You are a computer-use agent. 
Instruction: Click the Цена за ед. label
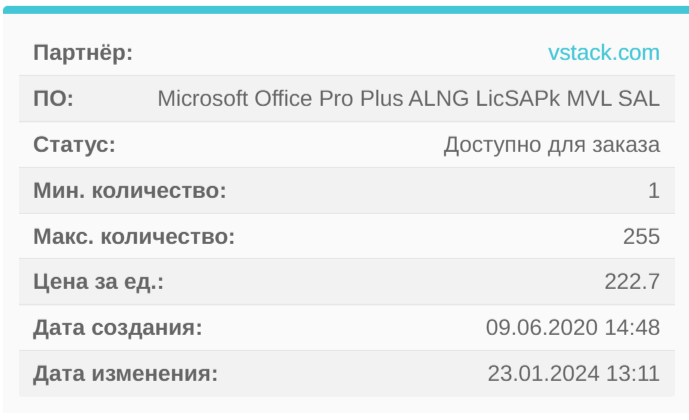(x=99, y=283)
